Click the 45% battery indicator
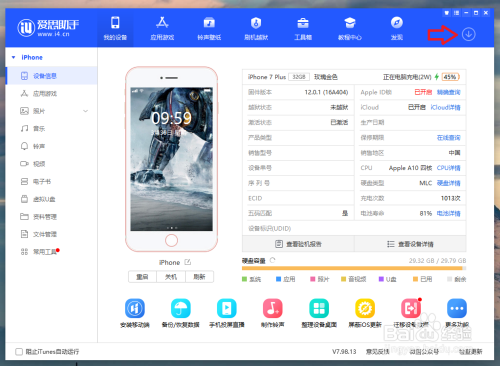 (450, 77)
